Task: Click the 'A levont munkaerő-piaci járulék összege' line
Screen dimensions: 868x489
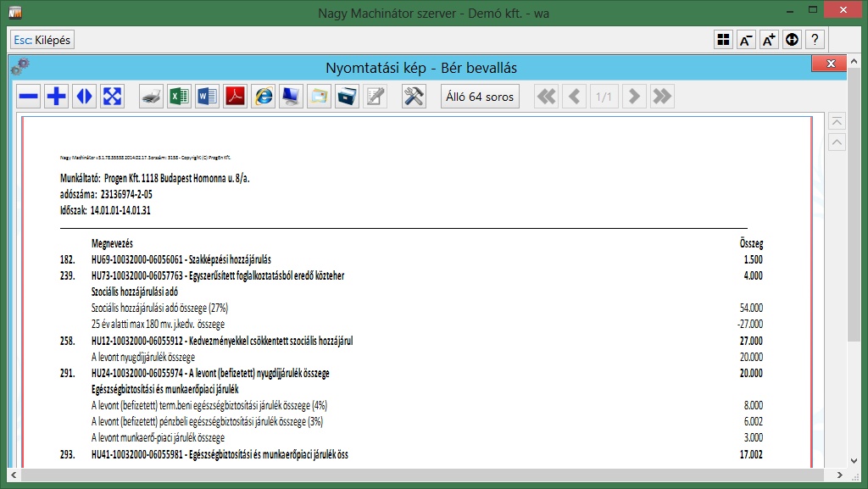Action: point(158,437)
